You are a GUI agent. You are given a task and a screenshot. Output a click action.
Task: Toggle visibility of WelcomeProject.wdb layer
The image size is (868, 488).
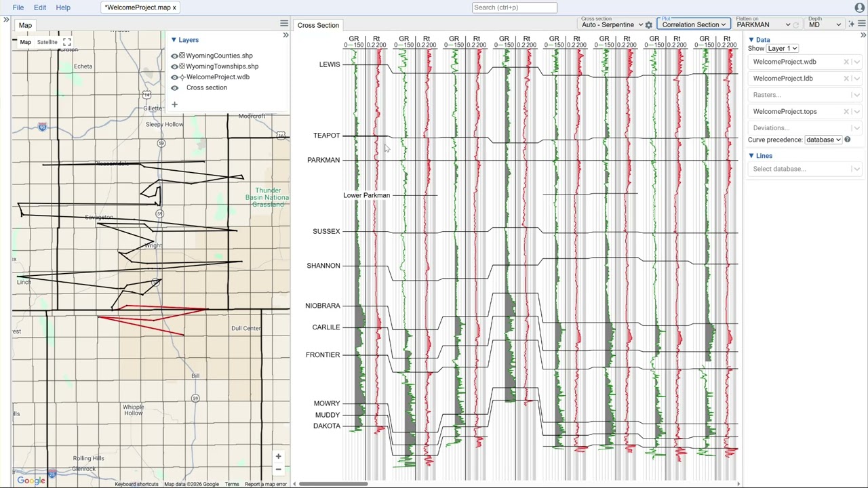[174, 77]
